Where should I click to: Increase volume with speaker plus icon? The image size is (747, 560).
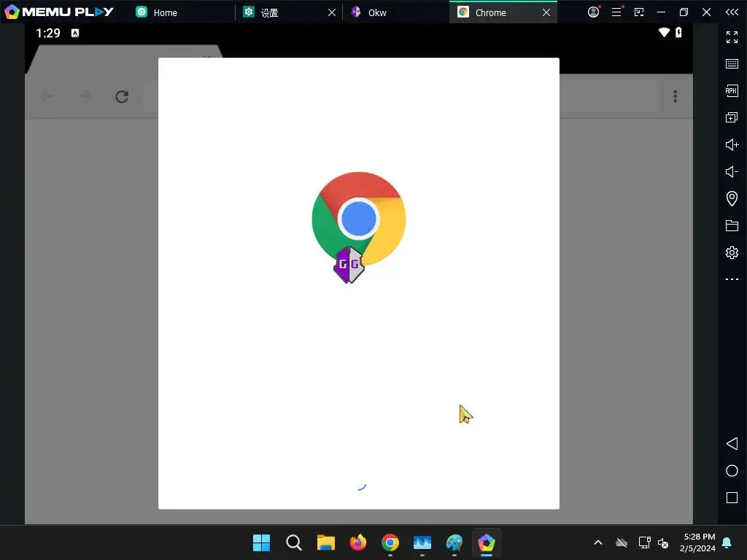[x=732, y=145]
